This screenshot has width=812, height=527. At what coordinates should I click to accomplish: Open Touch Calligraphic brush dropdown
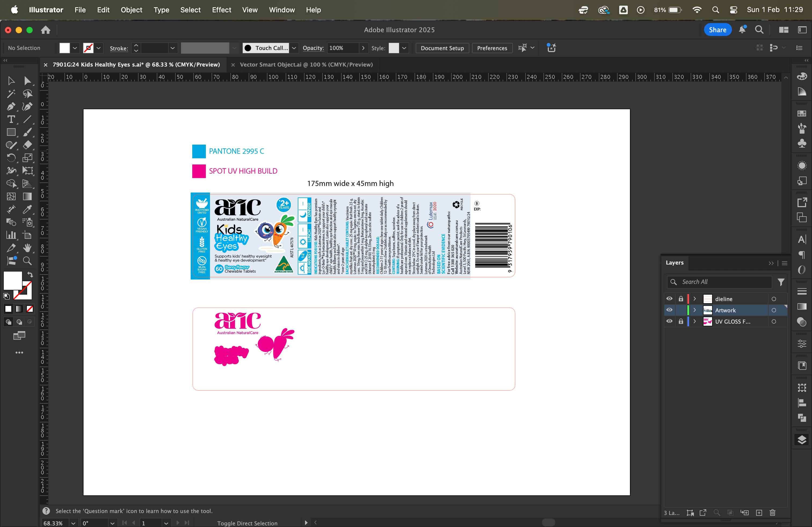[294, 48]
